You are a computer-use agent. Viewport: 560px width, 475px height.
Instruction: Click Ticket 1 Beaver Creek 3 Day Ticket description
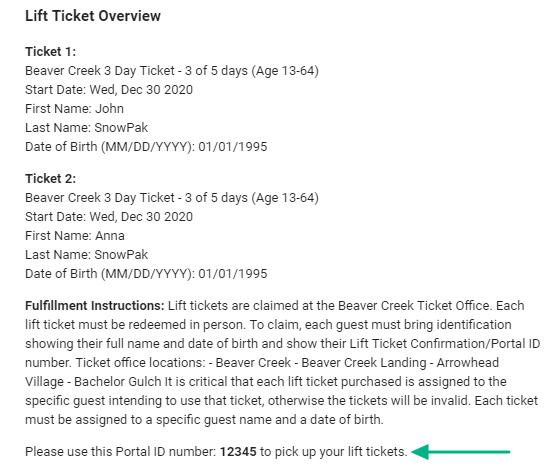(172, 71)
